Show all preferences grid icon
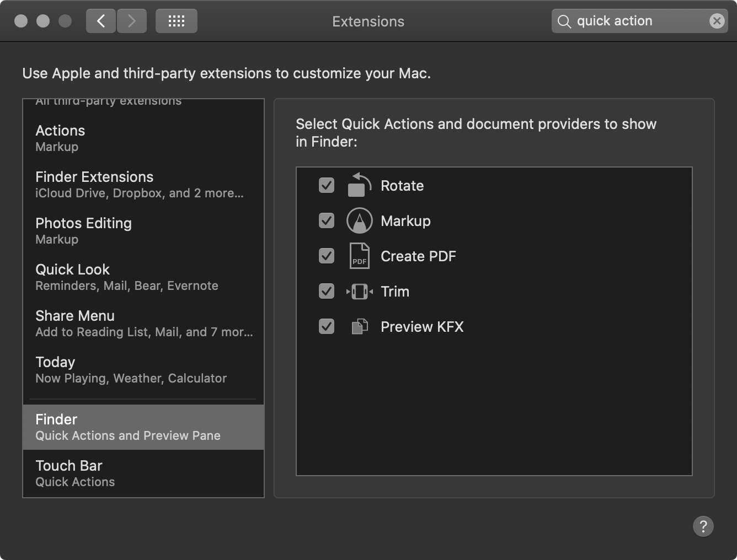The height and width of the screenshot is (560, 737). tap(176, 21)
